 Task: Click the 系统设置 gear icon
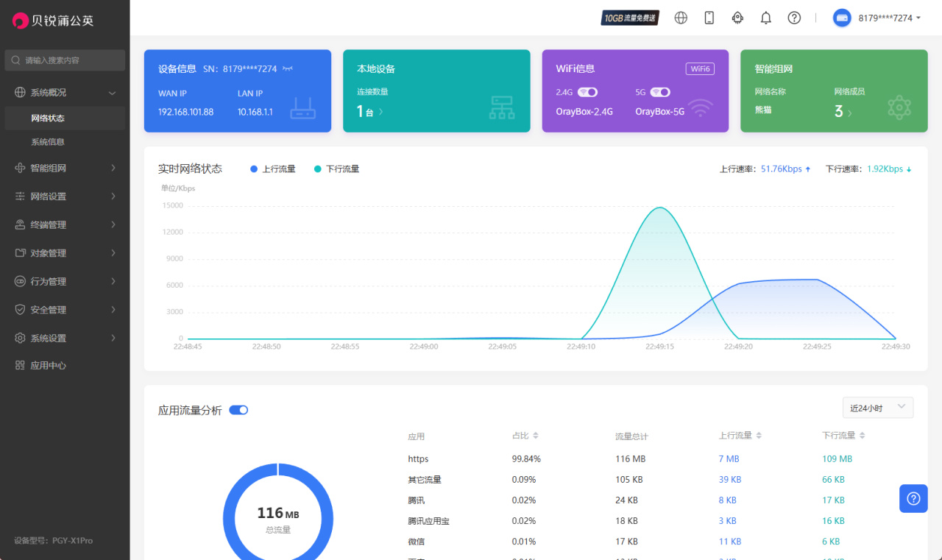click(21, 338)
